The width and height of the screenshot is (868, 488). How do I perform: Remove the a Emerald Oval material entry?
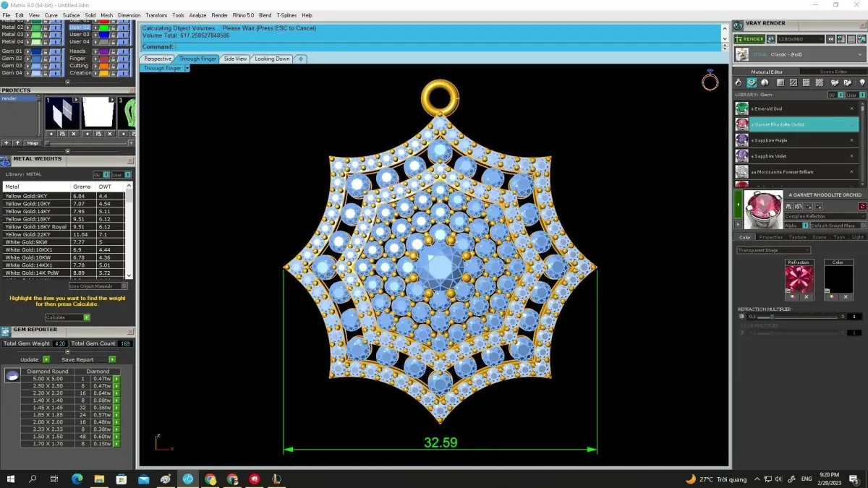point(851,108)
